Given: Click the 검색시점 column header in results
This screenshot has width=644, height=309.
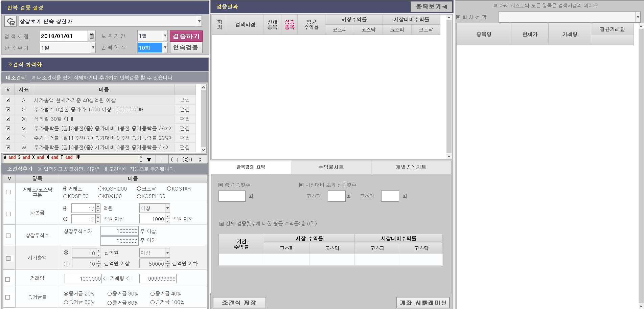Looking at the screenshot, I should tap(245, 24).
